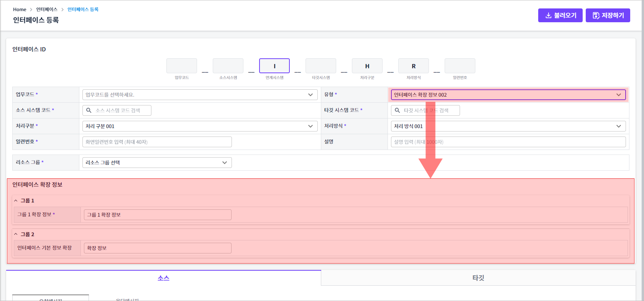
Task: Collapse the 그룹 2 section chevron
Action: pyautogui.click(x=16, y=234)
